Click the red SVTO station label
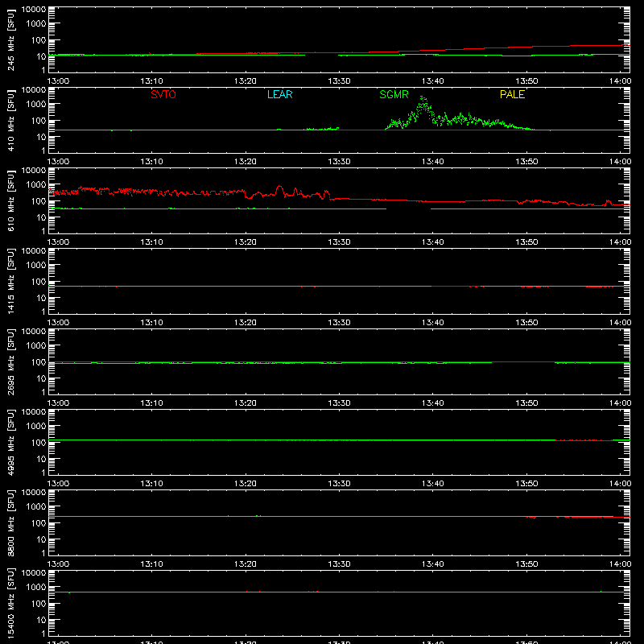 coord(163,94)
